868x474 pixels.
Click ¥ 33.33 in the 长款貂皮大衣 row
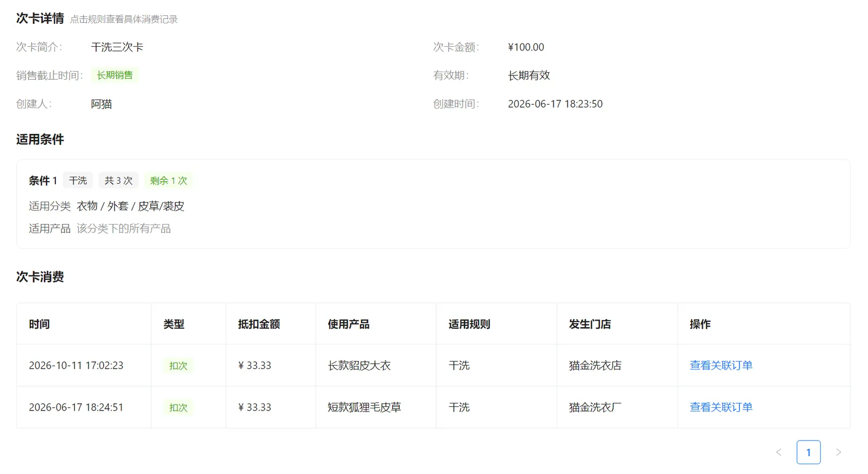click(x=254, y=366)
